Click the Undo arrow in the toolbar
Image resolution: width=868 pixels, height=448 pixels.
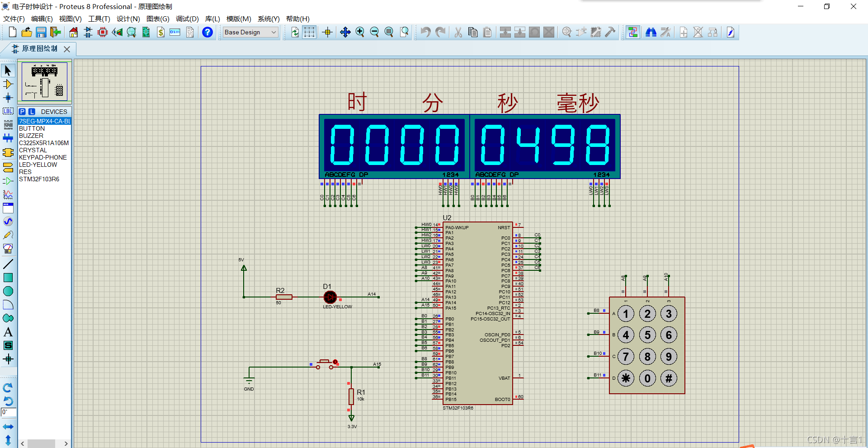pyautogui.click(x=425, y=32)
